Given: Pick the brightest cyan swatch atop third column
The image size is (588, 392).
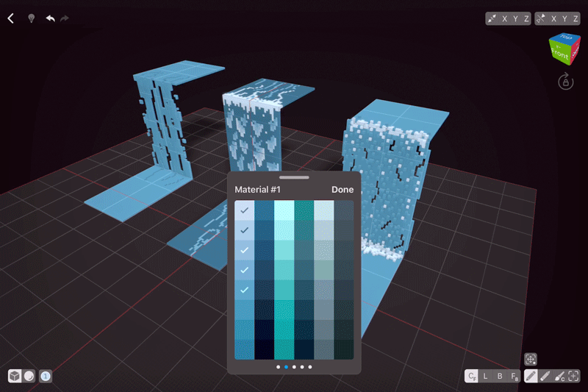Looking at the screenshot, I should pyautogui.click(x=284, y=210).
